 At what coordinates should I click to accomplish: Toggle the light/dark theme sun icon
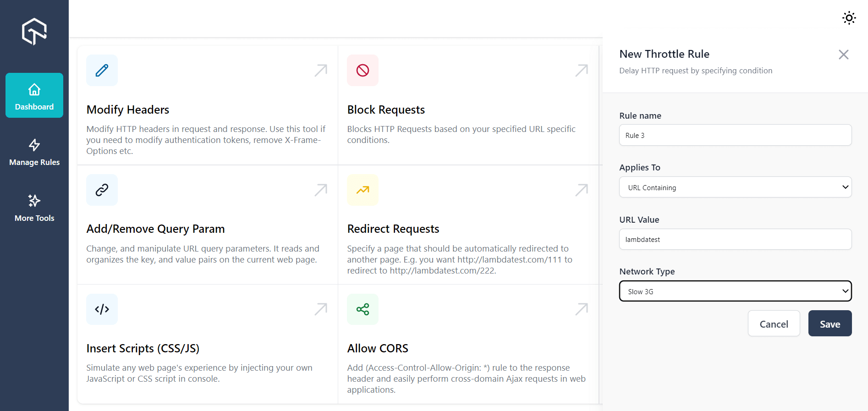coord(849,18)
